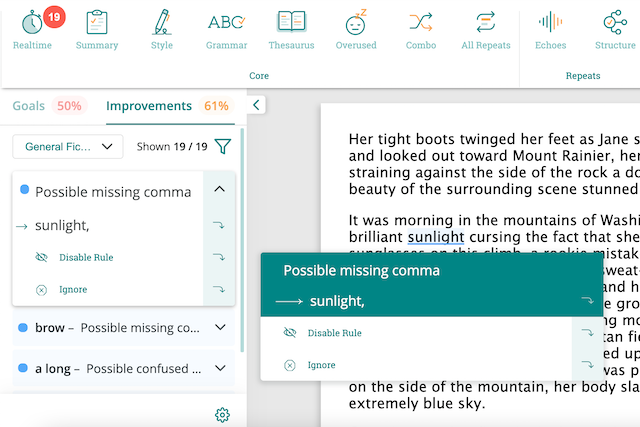Click the 'Shown 19 / 19' counter
This screenshot has height=427, width=640.
172,147
